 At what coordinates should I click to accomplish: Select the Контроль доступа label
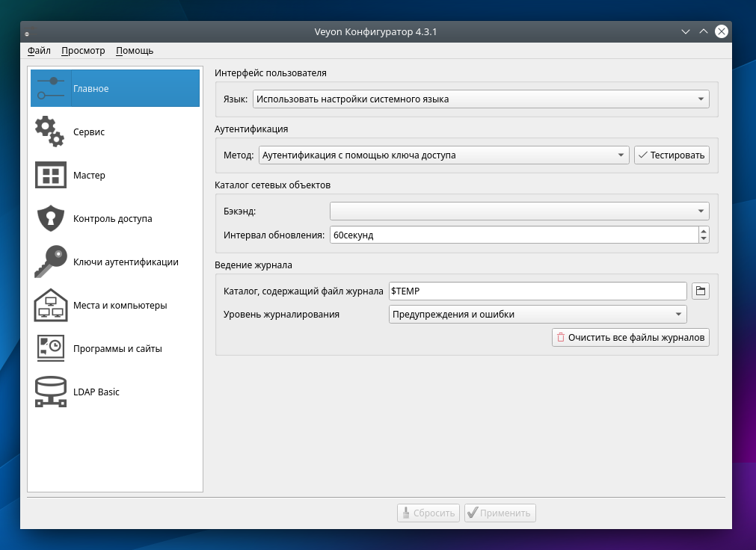tap(112, 219)
